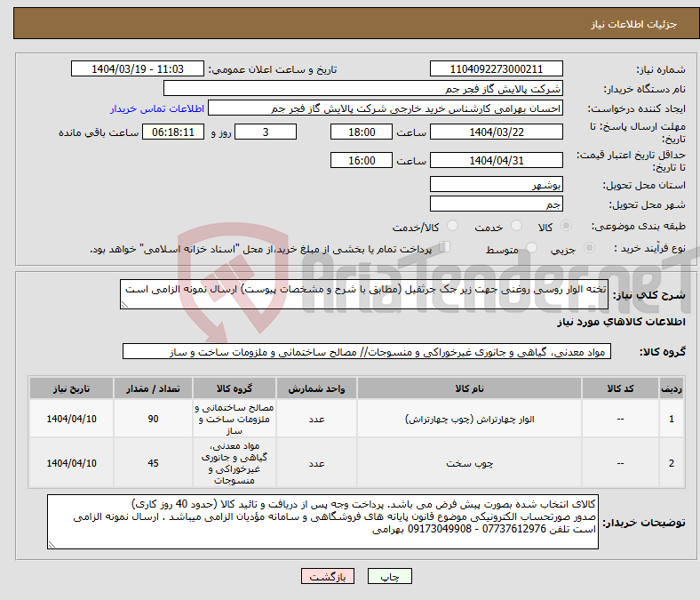Viewport: 700px width, 600px height.
Task: Click group cell مصالح ساختمانی و ملزومات ساخت و ساز
Action: 235,419
